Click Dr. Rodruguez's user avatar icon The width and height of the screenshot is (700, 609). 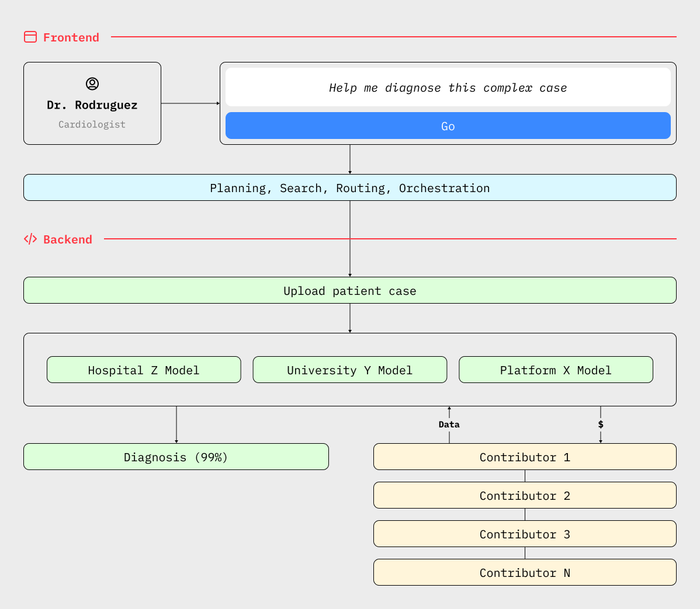click(x=92, y=83)
